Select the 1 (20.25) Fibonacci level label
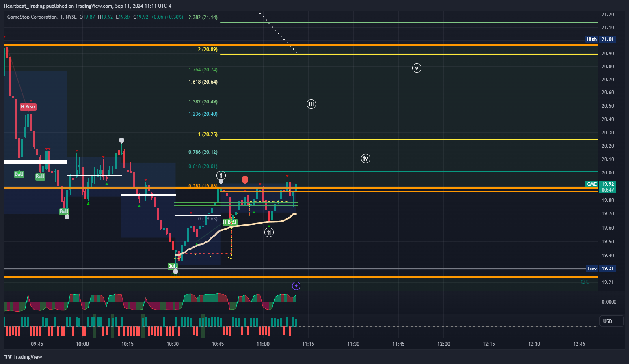629x364 pixels. tap(208, 134)
